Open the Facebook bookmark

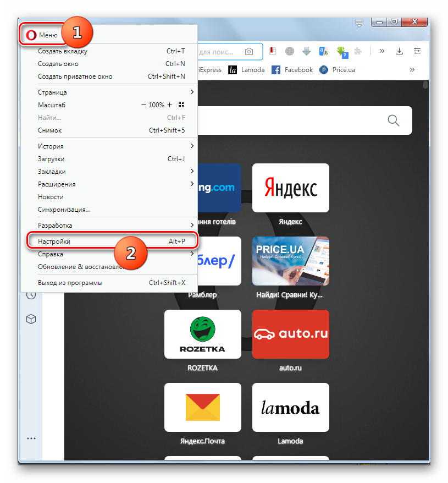(x=292, y=70)
